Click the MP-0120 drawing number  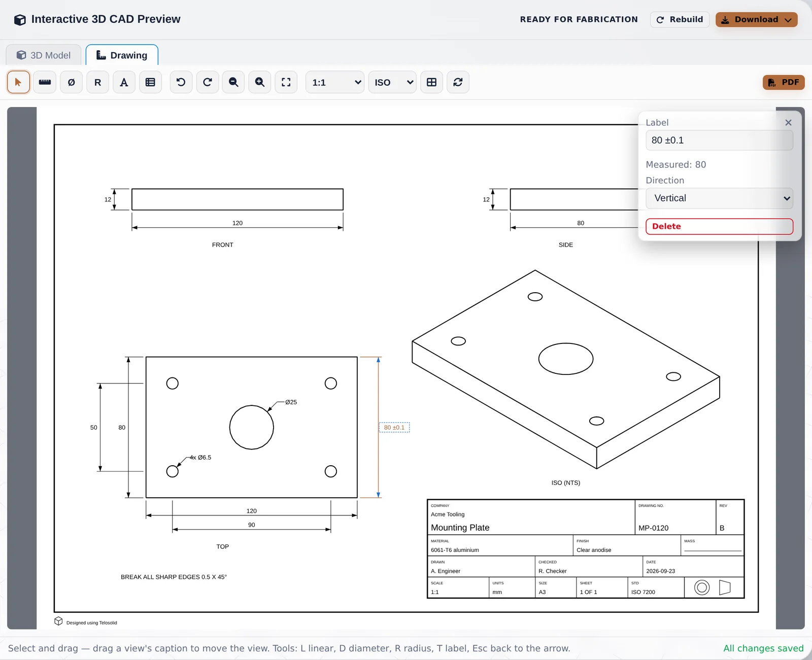pos(654,528)
